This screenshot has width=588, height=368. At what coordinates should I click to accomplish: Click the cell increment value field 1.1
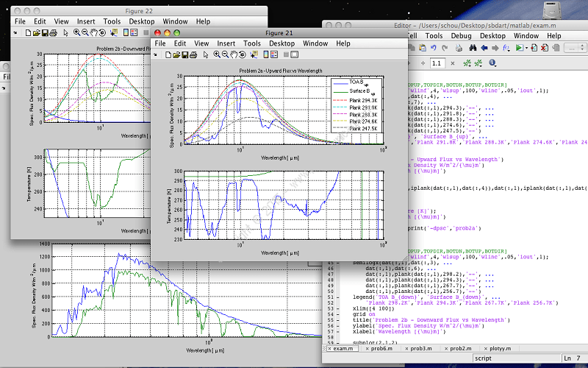click(437, 63)
